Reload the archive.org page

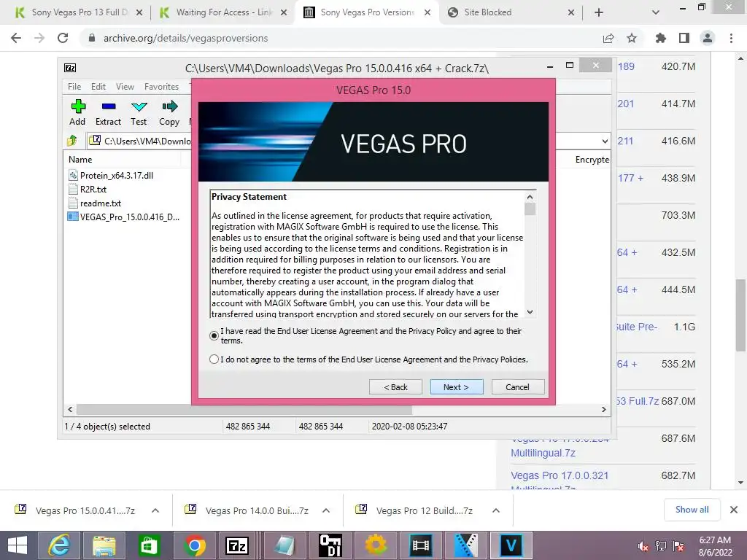point(63,38)
